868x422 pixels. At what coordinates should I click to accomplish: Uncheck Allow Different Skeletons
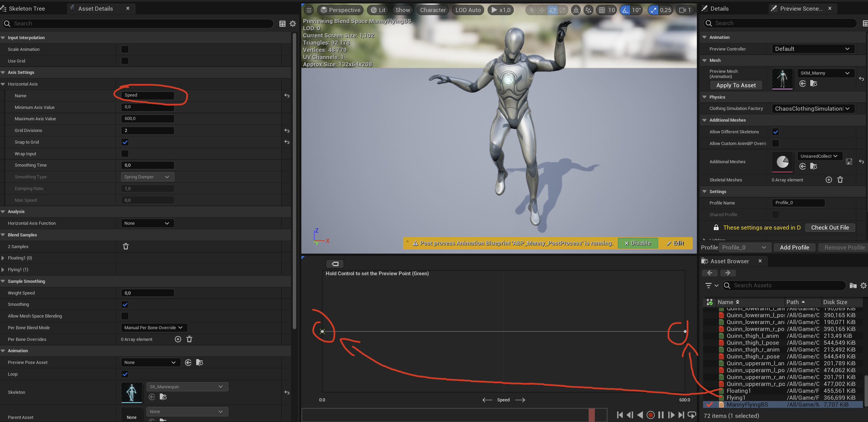coord(775,132)
